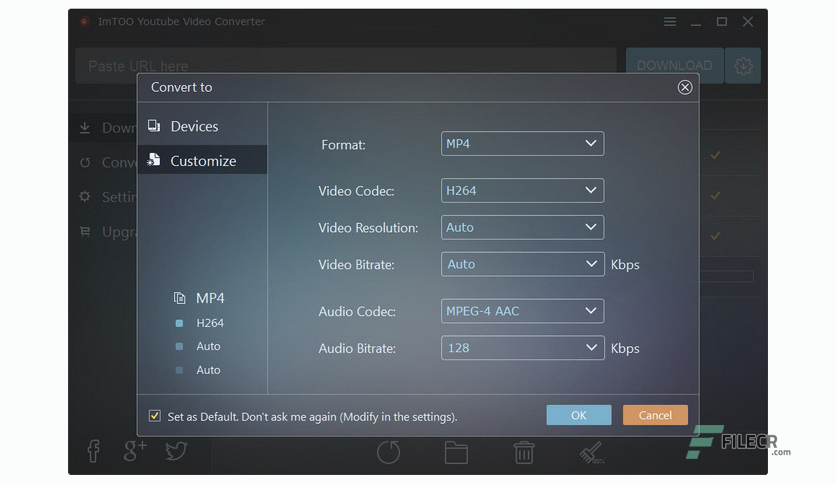The image size is (836, 484).
Task: Click the Devices icon in the sidebar
Action: tap(154, 126)
